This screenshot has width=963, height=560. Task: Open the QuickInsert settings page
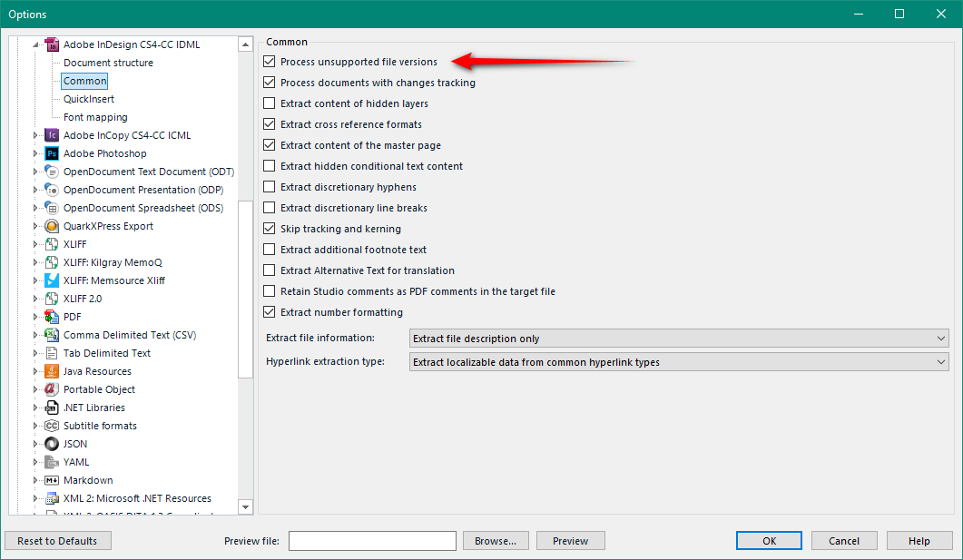click(88, 99)
